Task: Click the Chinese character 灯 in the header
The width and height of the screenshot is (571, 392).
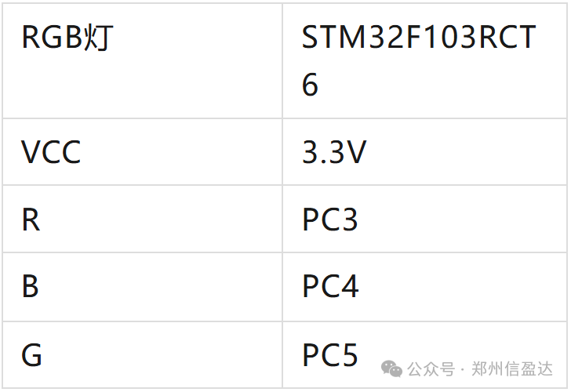Action: click(x=98, y=38)
